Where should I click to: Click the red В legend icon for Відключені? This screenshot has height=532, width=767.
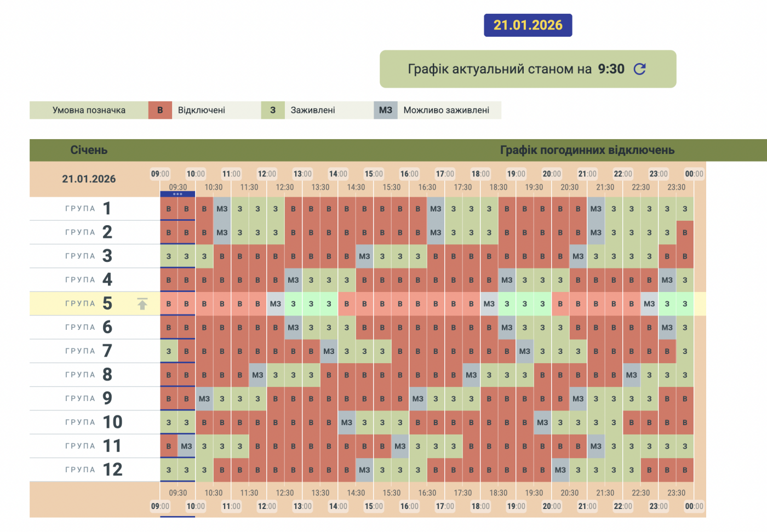coord(160,110)
